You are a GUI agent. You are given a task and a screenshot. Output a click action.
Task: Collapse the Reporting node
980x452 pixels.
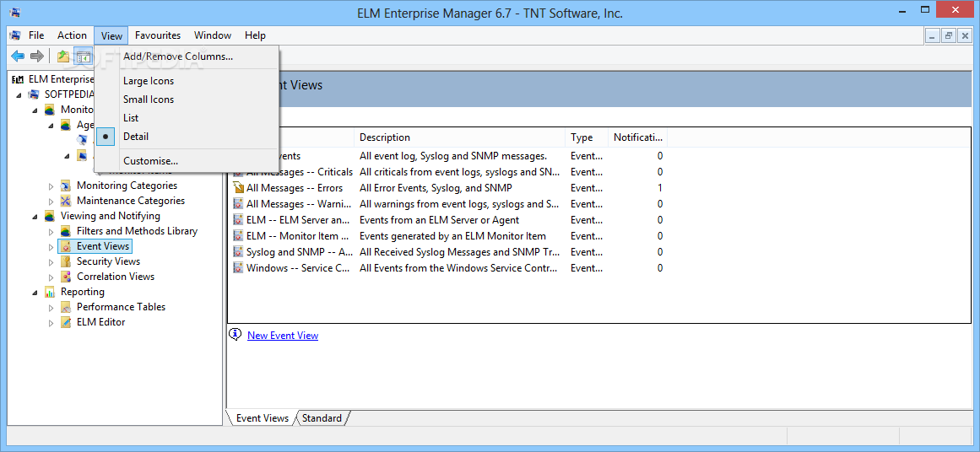pyautogui.click(x=35, y=292)
